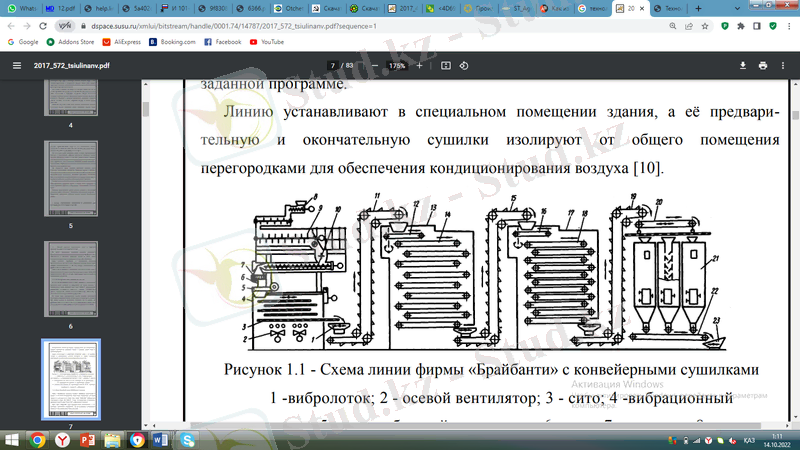The image size is (800, 450).
Task: Click the zoom percentage field
Action: click(396, 65)
